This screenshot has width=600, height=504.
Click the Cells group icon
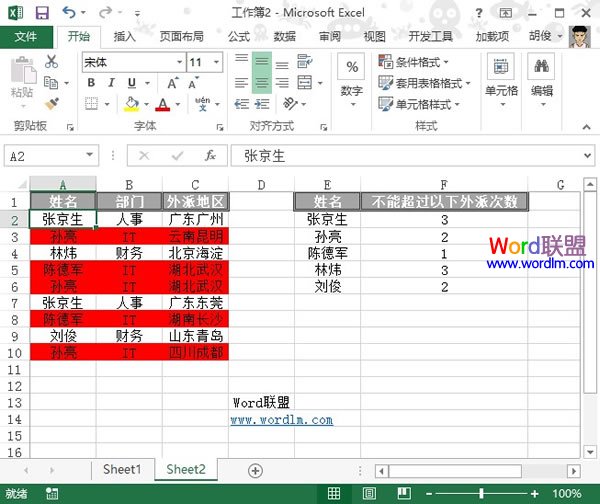(x=501, y=66)
